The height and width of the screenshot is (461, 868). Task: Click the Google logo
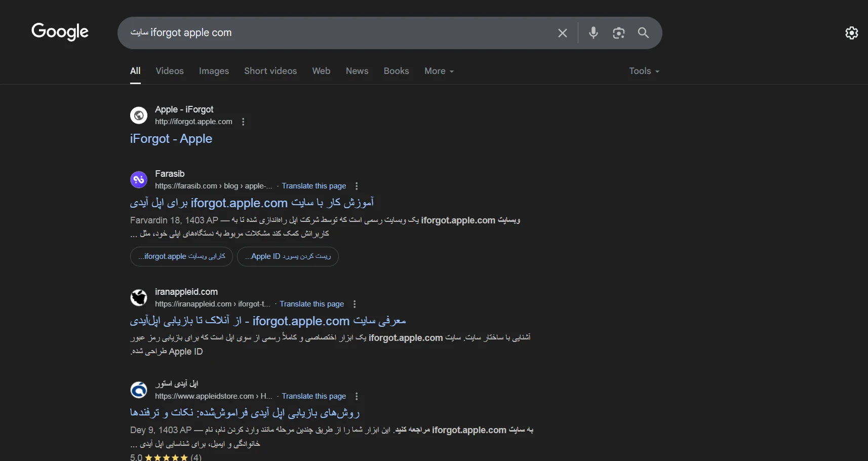(x=60, y=32)
